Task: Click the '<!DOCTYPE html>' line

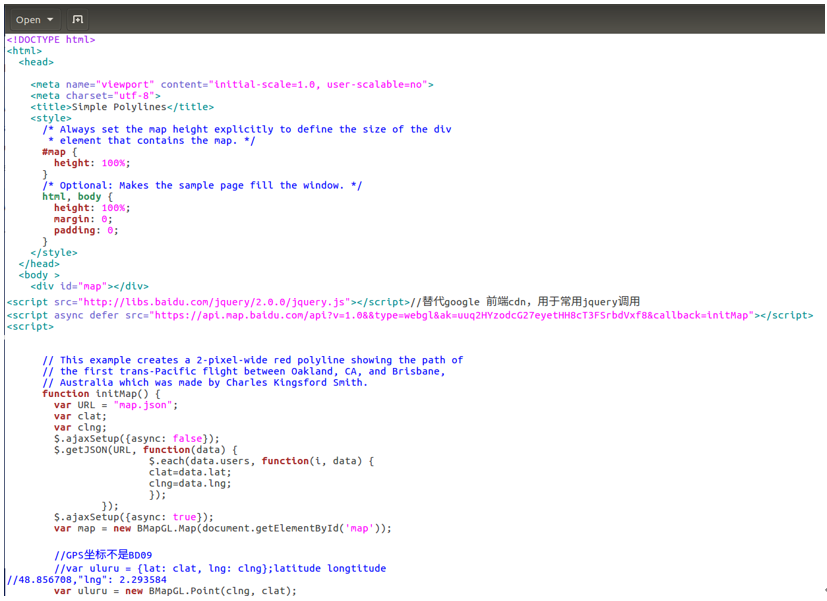Action: tap(51, 40)
